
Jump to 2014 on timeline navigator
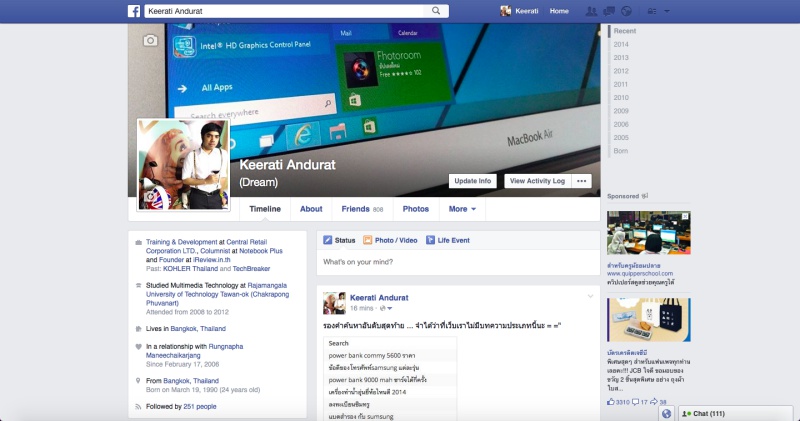(x=621, y=44)
